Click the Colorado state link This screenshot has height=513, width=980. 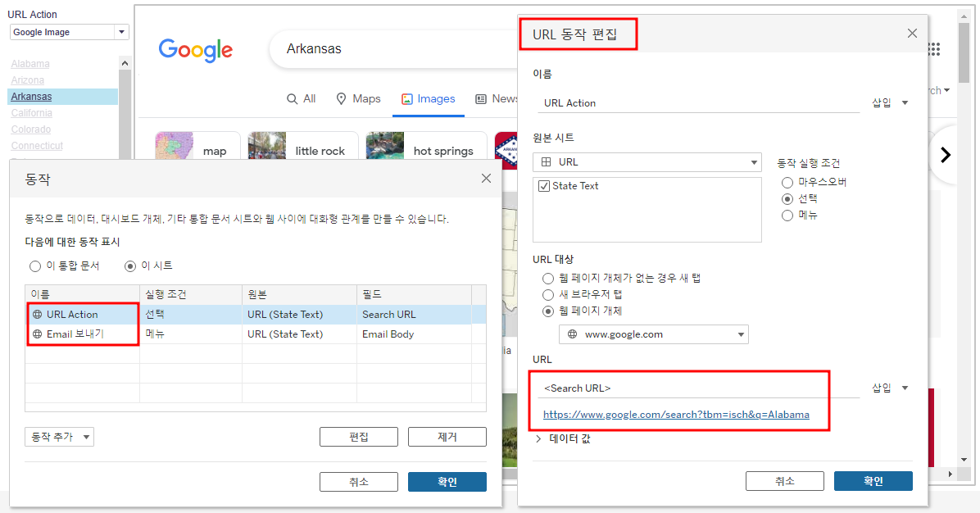[30, 129]
